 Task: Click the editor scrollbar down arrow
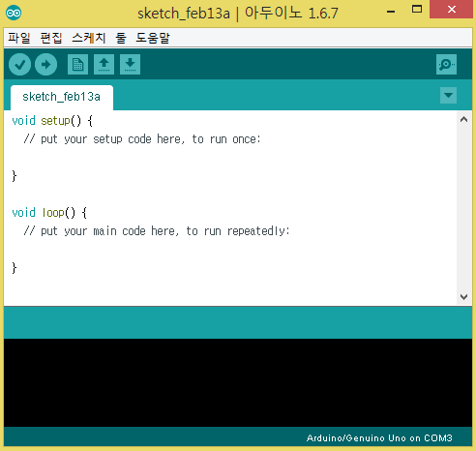(x=464, y=297)
